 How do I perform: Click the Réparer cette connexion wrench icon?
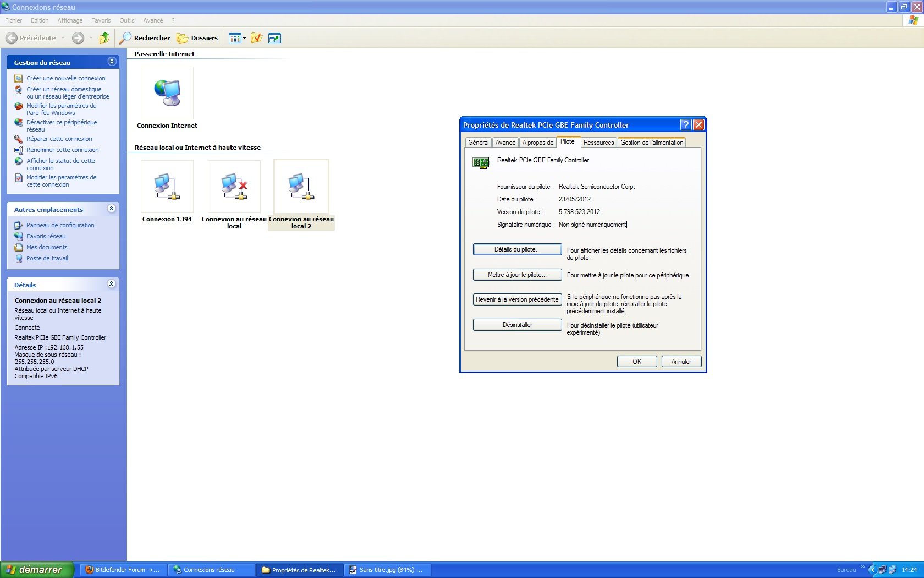(19, 139)
